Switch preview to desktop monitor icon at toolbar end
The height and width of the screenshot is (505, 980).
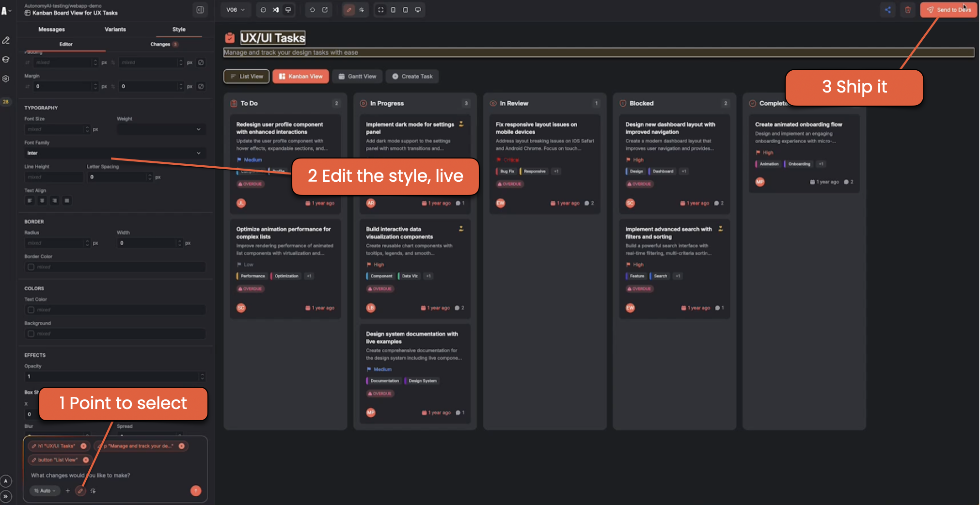pos(418,10)
